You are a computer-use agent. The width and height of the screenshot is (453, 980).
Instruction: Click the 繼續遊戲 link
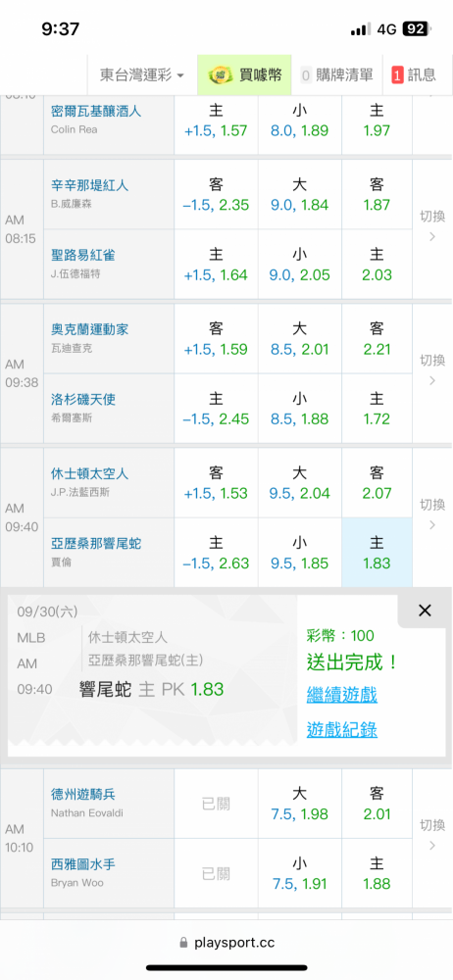[341, 694]
